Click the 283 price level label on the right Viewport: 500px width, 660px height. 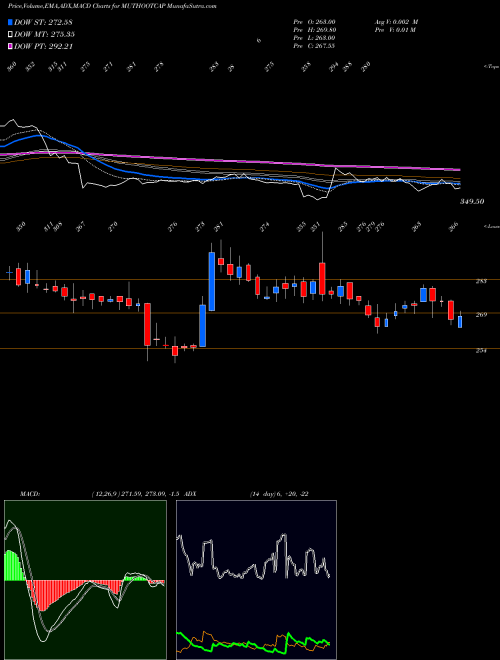tap(481, 281)
